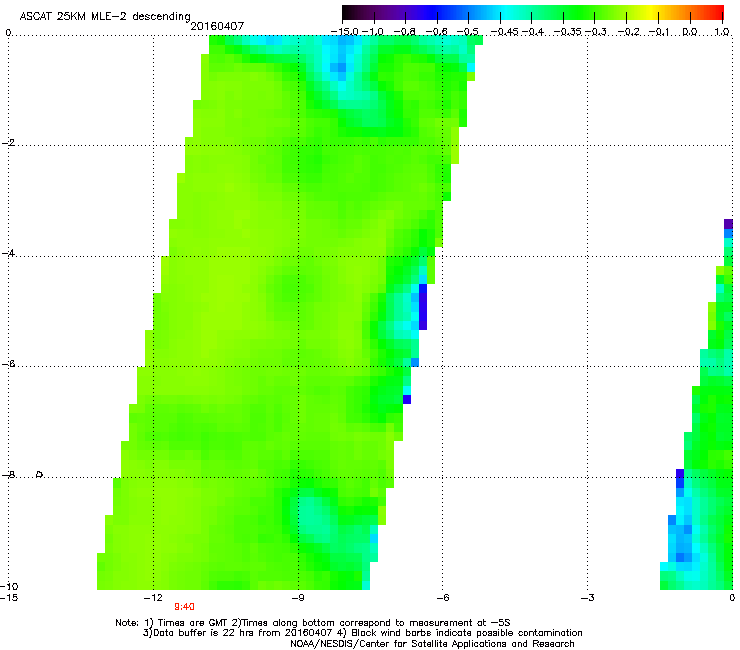Click the title ASCAT 25KM MLE-2 descending
This screenshot has height=650, width=740.
(105, 16)
